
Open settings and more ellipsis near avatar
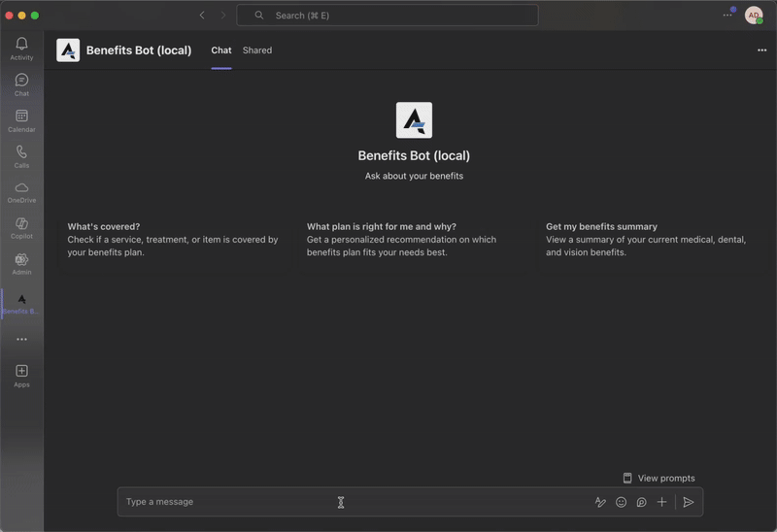(x=726, y=16)
